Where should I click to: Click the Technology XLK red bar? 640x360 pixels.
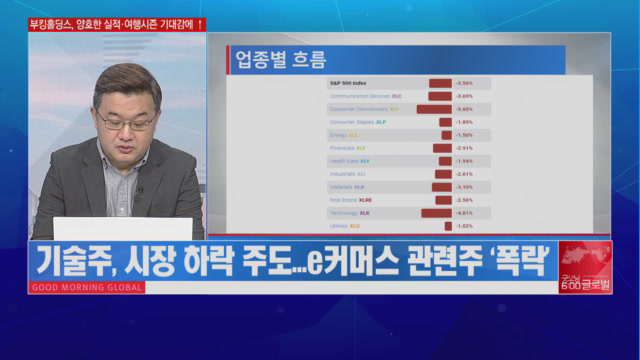click(x=437, y=213)
